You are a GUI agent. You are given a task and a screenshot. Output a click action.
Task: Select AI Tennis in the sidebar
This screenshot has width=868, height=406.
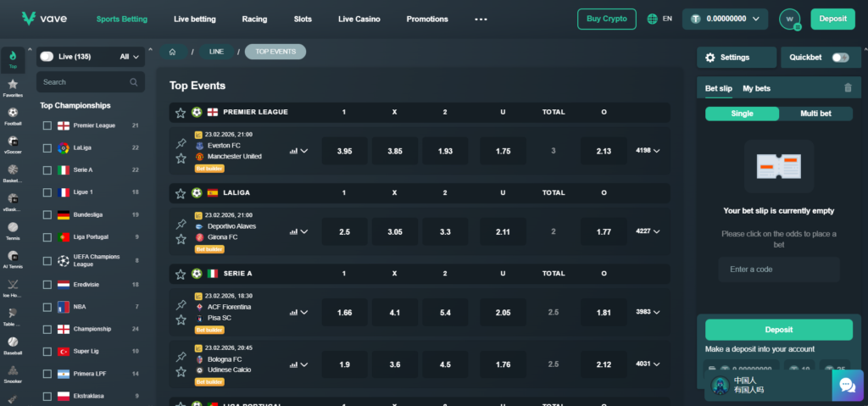tap(13, 259)
